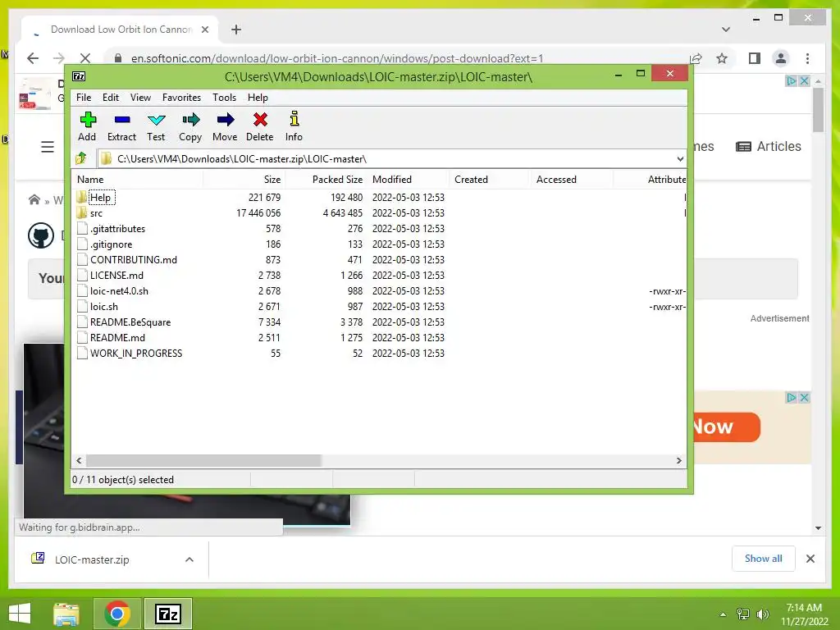This screenshot has height=630, width=840.
Task: Click the Test archive icon
Action: (156, 120)
